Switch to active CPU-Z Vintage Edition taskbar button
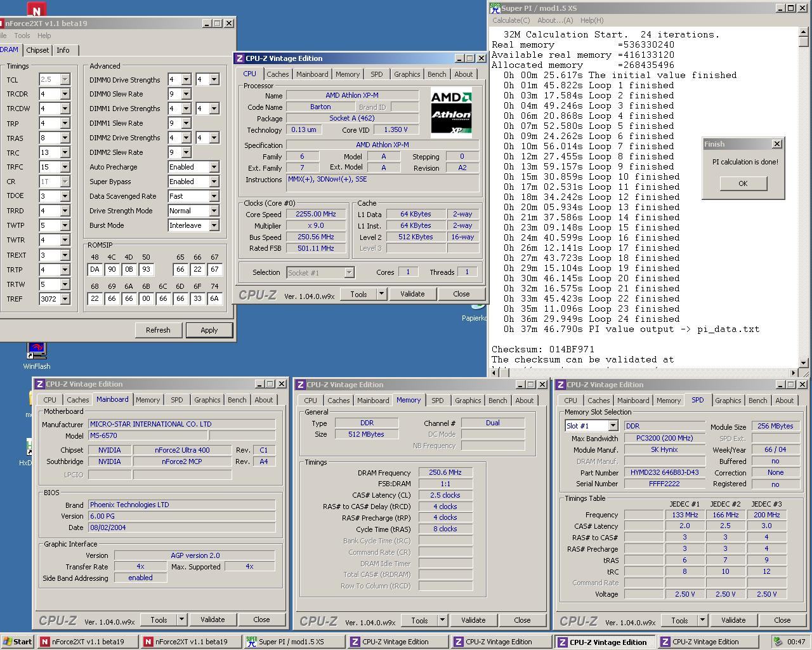812x650 pixels. (604, 642)
